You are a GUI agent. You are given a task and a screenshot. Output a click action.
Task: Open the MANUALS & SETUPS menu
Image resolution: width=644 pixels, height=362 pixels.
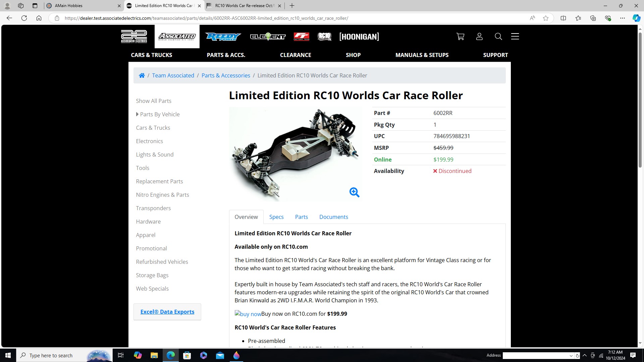[422, 55]
